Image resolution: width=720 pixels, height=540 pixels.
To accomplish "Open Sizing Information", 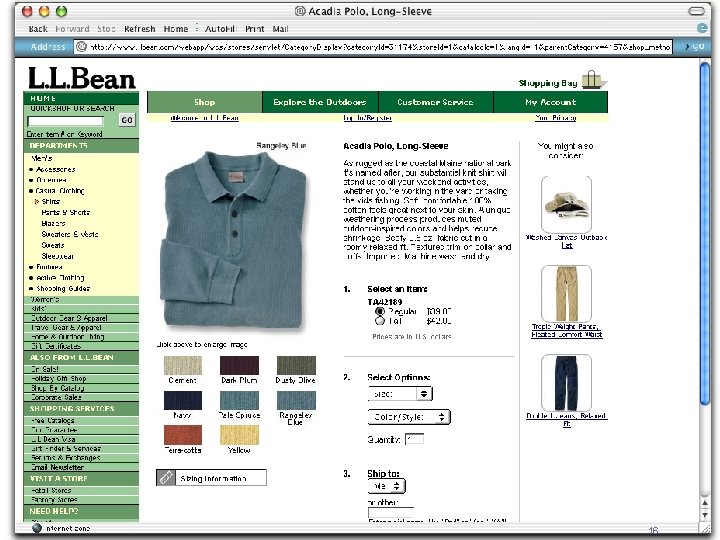I will [x=211, y=478].
